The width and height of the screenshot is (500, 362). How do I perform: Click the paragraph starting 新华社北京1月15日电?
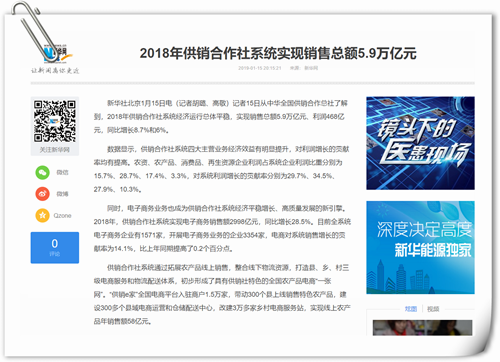(221, 117)
